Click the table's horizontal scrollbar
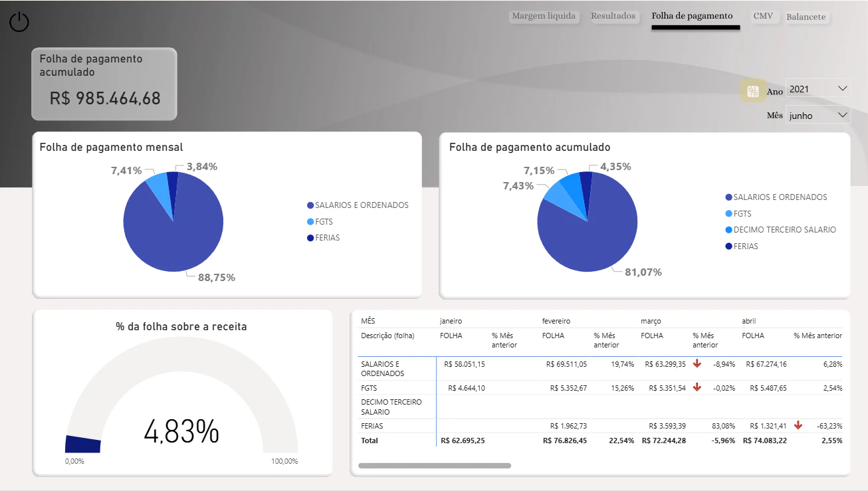The image size is (868, 491). pyautogui.click(x=435, y=466)
